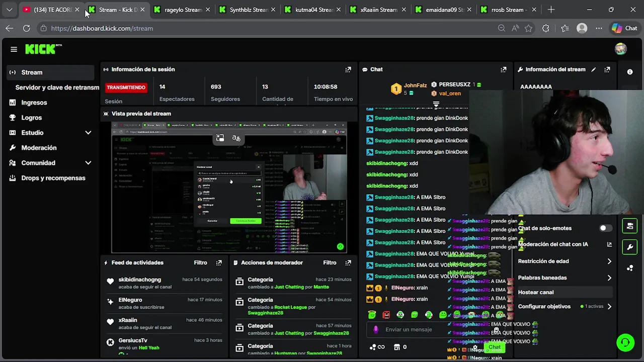Image resolution: width=644 pixels, height=362 pixels.
Task: Select the wrench tools icon in right sidebar
Action: pyautogui.click(x=630, y=247)
